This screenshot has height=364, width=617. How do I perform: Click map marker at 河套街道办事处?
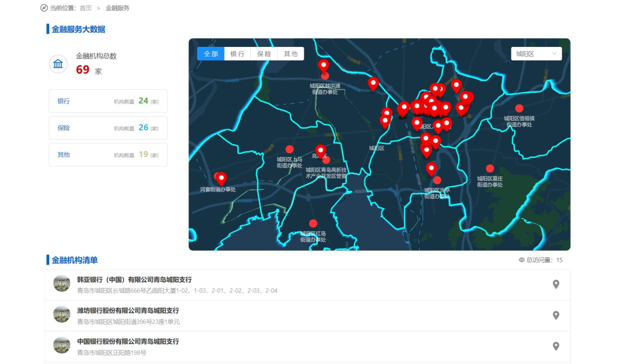pyautogui.click(x=221, y=178)
